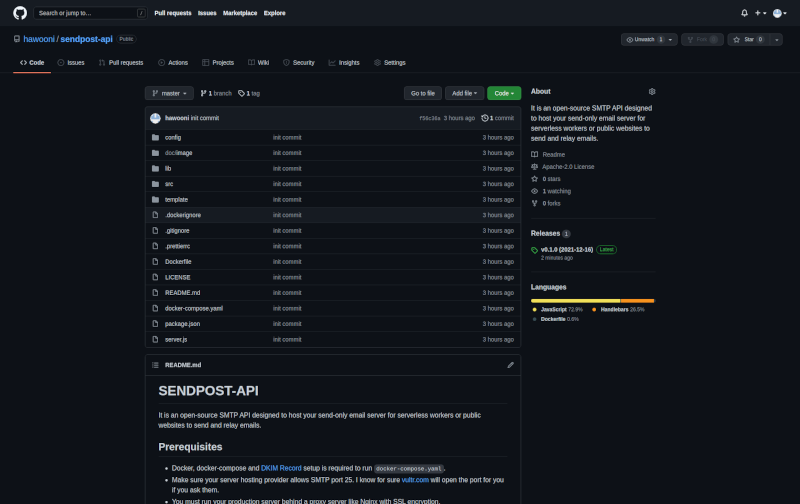Image resolution: width=800 pixels, height=504 pixels.
Task: Expand the Unwatch options dropdown arrow
Action: (x=670, y=39)
